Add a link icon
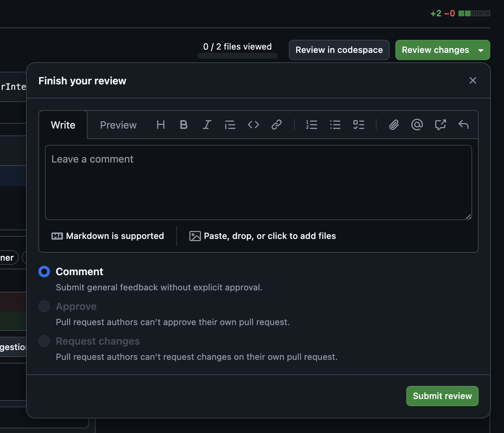 277,125
